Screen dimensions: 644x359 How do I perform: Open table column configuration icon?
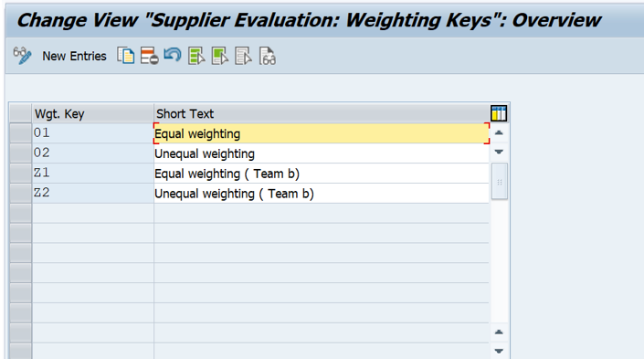pos(499,113)
